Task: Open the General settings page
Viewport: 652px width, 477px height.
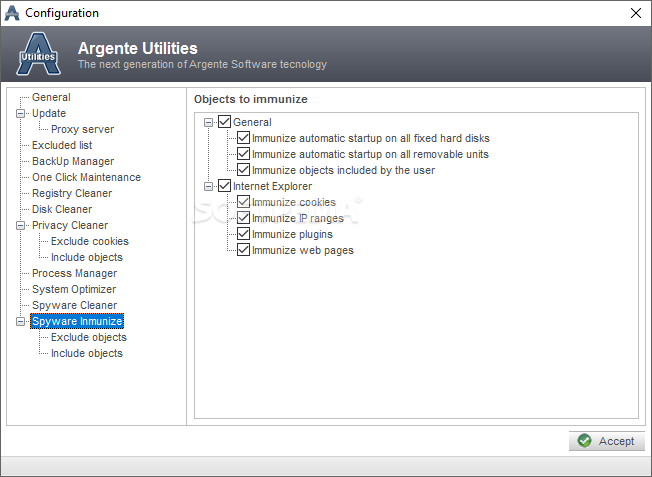Action: click(51, 97)
